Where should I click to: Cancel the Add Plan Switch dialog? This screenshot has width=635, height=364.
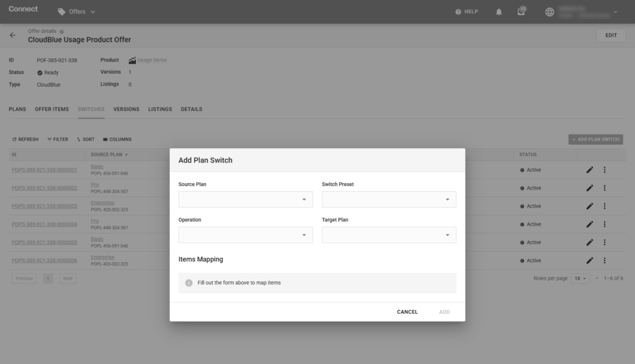pyautogui.click(x=407, y=312)
